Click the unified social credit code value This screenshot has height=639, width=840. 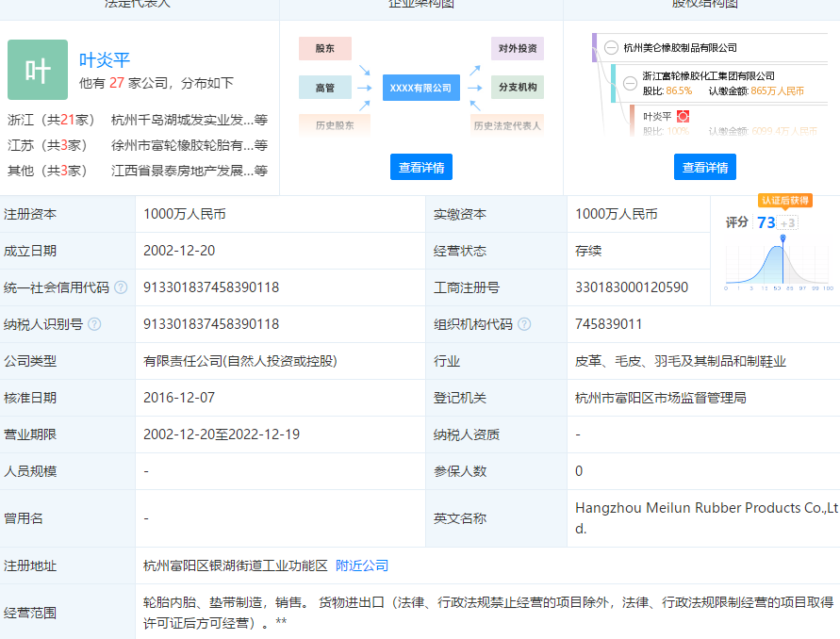pos(211,287)
